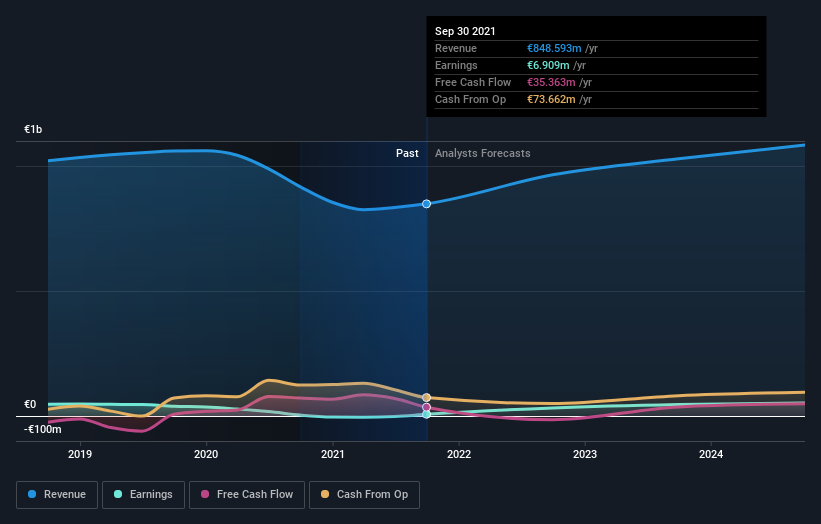Click the €6.909m earnings value in tooltip
This screenshot has height=524, width=821.
click(548, 65)
